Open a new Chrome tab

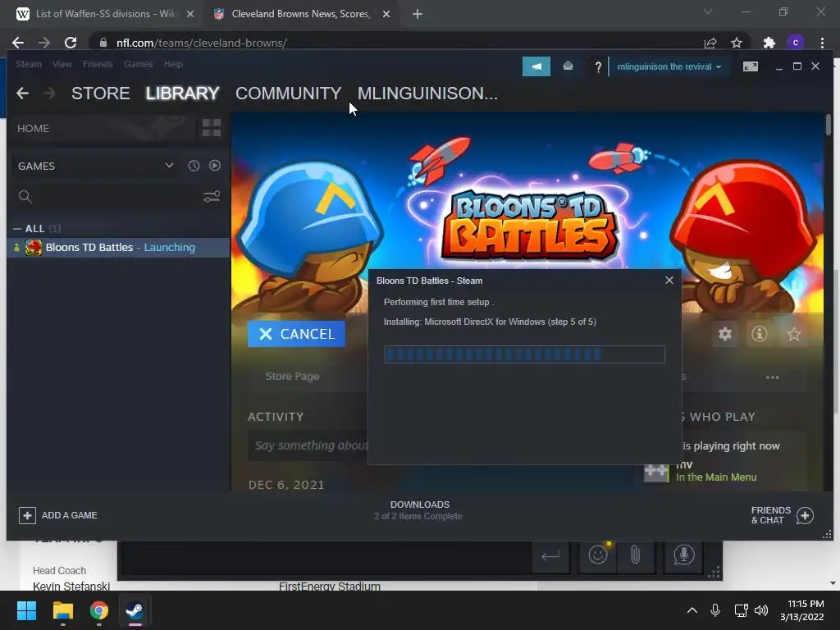418,14
